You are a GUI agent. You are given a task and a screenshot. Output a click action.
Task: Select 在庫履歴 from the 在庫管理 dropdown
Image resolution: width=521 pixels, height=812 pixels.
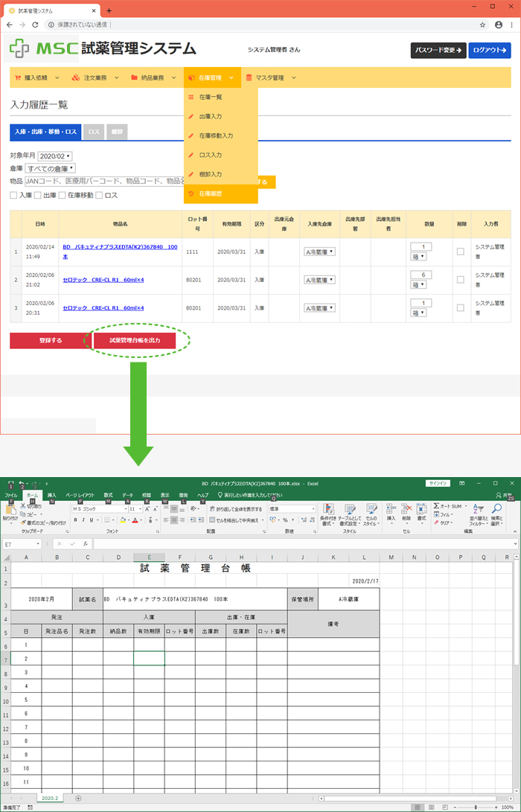[x=220, y=194]
